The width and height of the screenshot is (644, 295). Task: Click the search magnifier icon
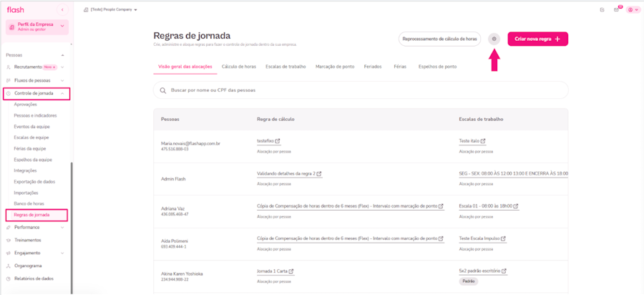162,90
